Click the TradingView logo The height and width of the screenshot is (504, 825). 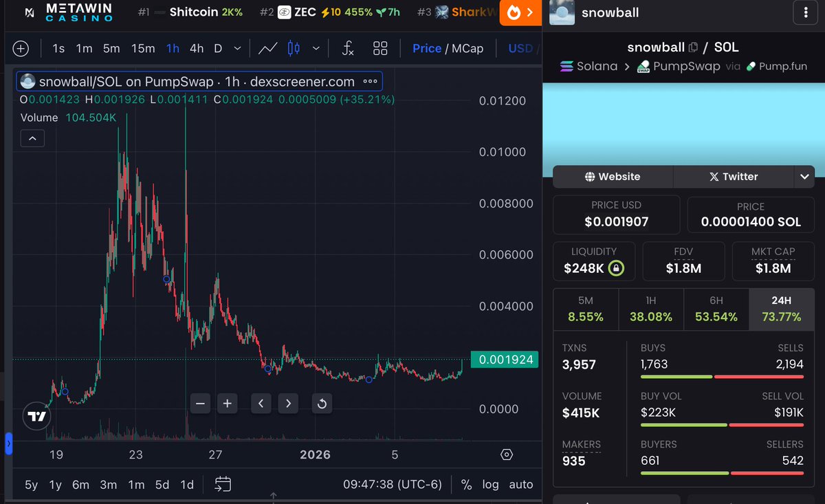[x=36, y=416]
